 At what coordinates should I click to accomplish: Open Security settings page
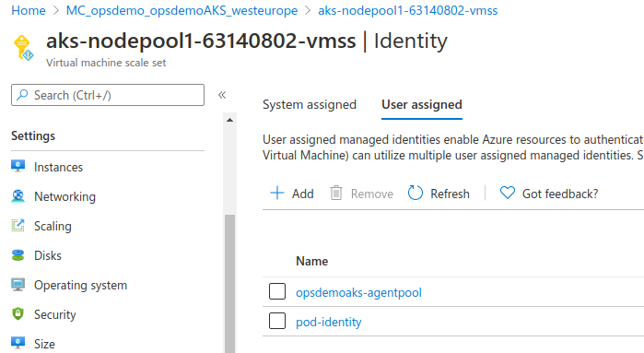click(55, 315)
